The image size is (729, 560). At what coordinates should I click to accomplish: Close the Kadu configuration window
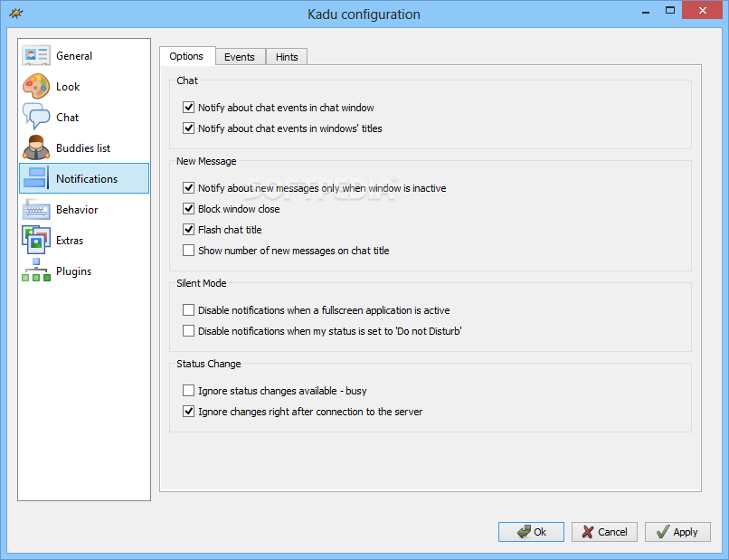pyautogui.click(x=703, y=10)
